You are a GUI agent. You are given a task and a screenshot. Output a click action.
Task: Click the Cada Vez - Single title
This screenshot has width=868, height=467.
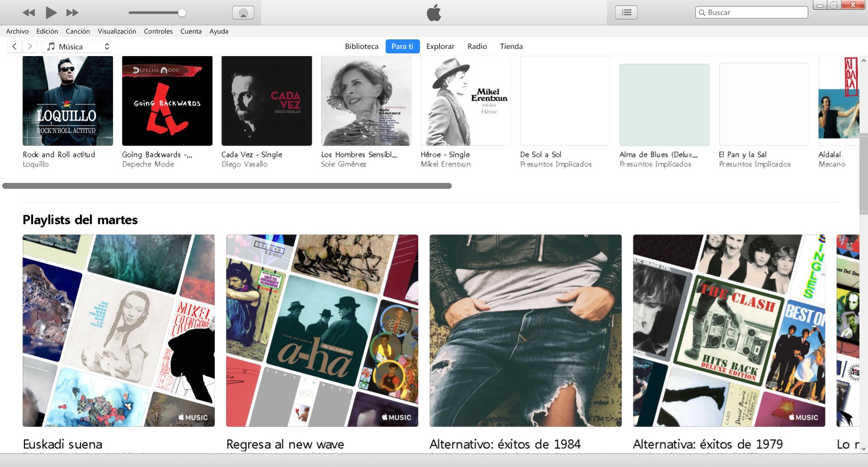(x=252, y=154)
